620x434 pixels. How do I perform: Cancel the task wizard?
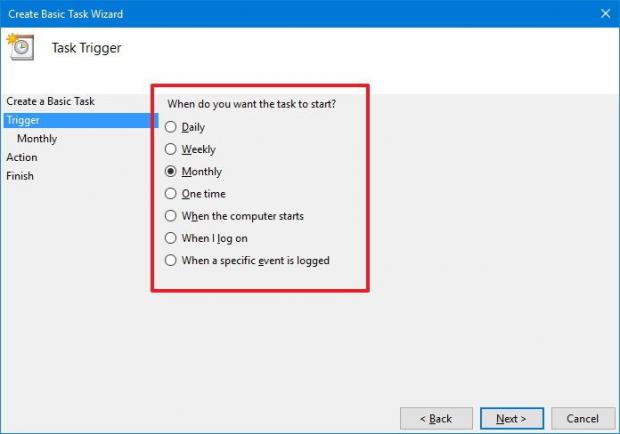click(x=582, y=418)
